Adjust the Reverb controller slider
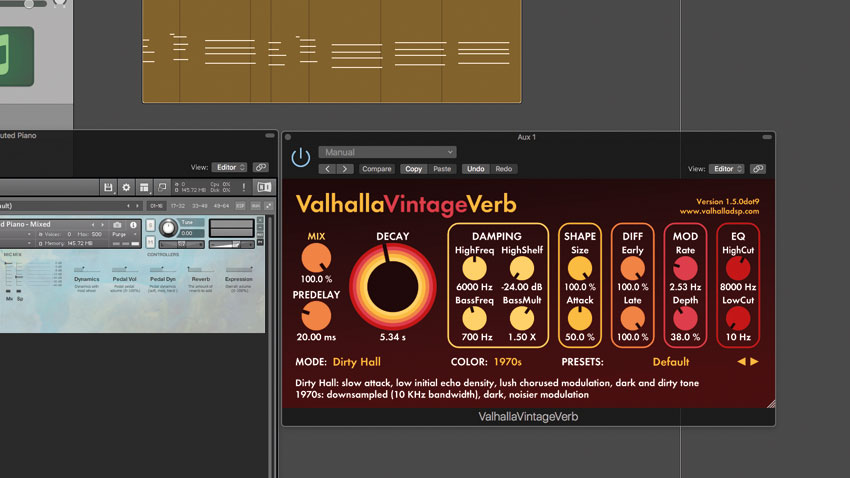Image resolution: width=850 pixels, height=478 pixels. [201, 269]
